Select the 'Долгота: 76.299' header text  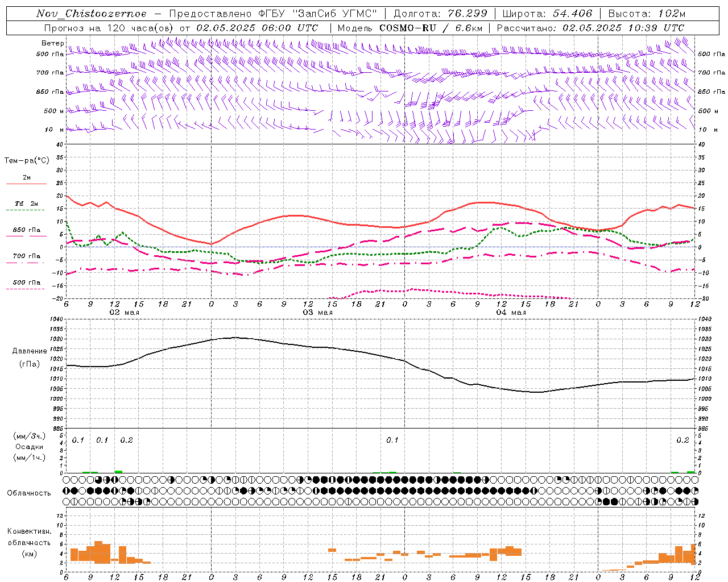pos(440,14)
